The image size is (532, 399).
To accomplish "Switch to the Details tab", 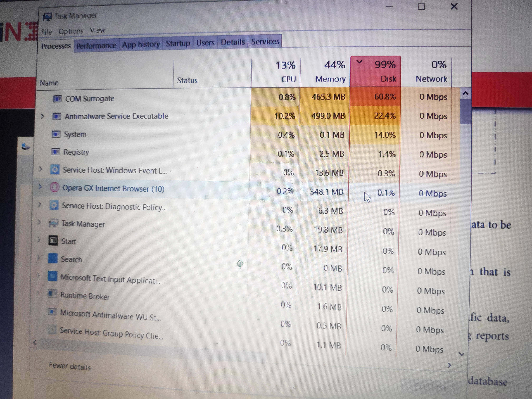I will 233,42.
